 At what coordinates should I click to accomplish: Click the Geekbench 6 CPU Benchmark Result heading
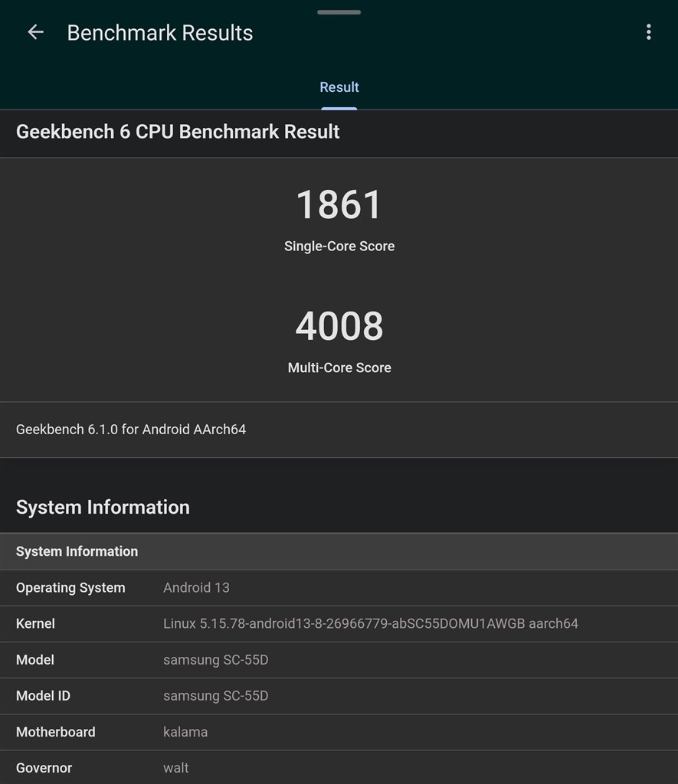(x=178, y=132)
